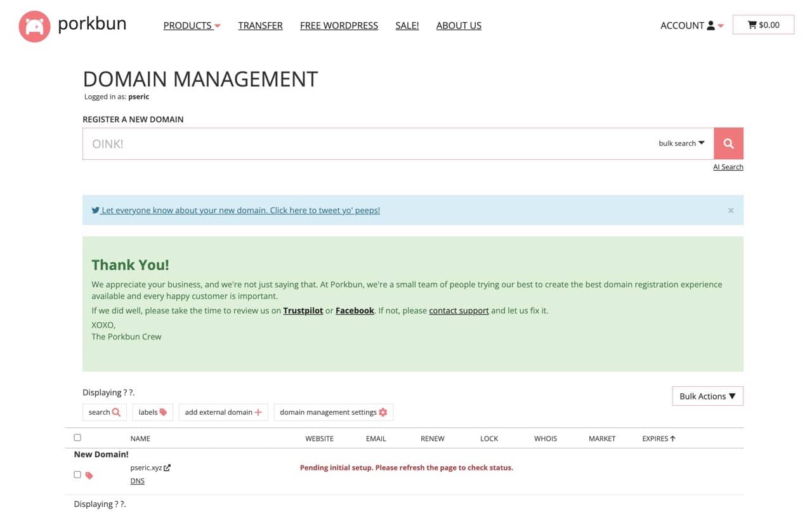Click the contact support link

(x=459, y=311)
